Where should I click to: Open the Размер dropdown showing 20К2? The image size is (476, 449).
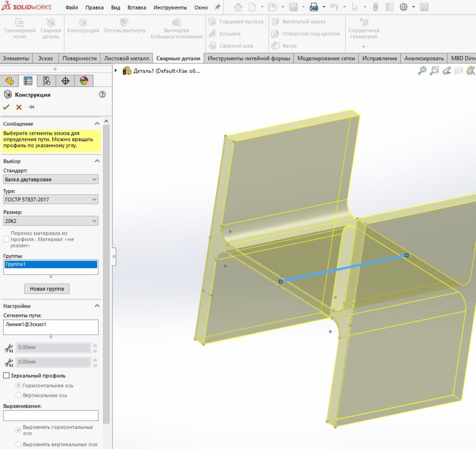(x=51, y=221)
